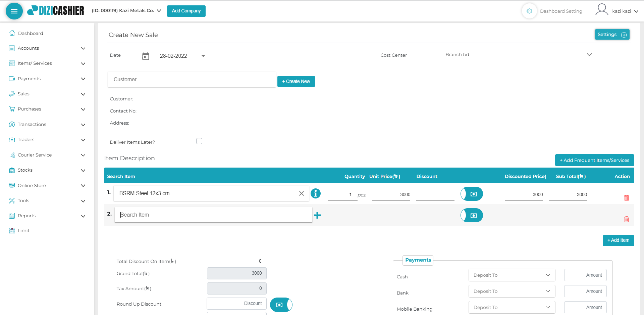Toggle the discount type switch on first row

[x=472, y=194]
